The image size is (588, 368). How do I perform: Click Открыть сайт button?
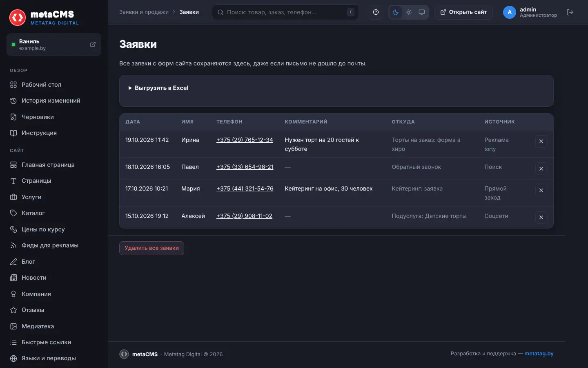click(463, 12)
